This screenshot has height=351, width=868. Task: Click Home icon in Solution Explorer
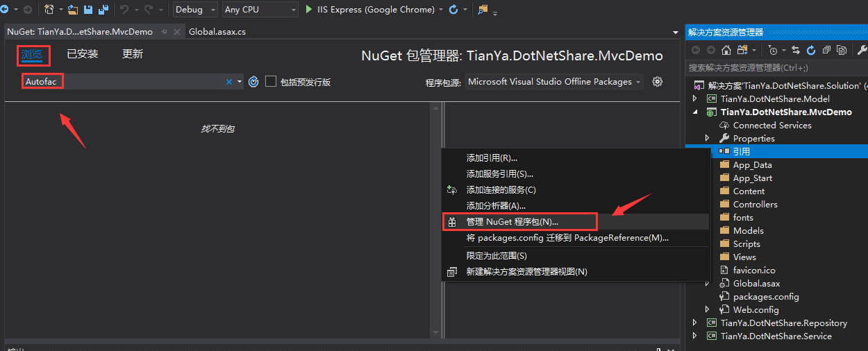point(726,50)
